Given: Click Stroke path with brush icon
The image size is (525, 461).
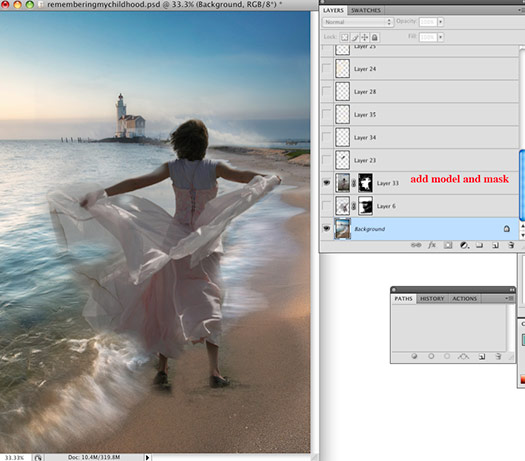Looking at the screenshot, I should coord(431,356).
